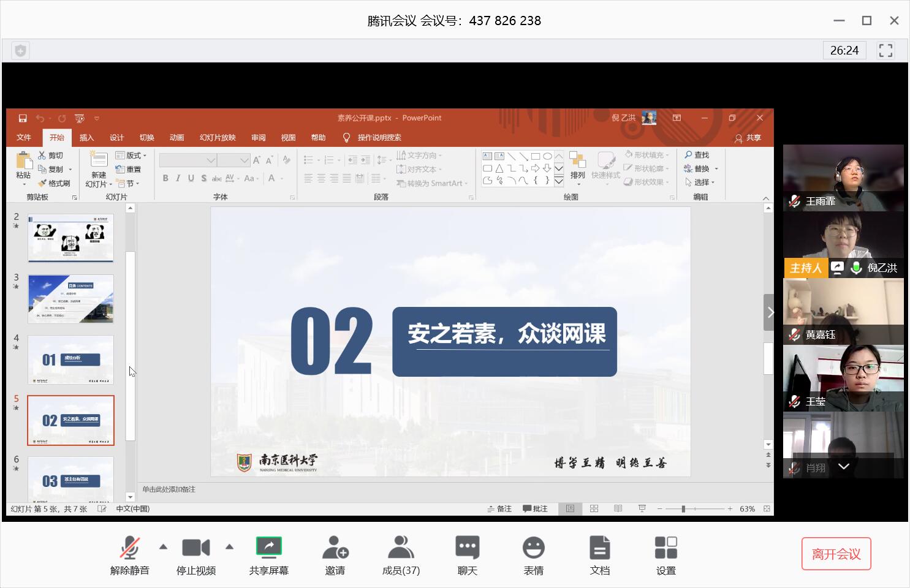
Task: Expand more participants chevron below 肖翔
Action: pos(844,467)
